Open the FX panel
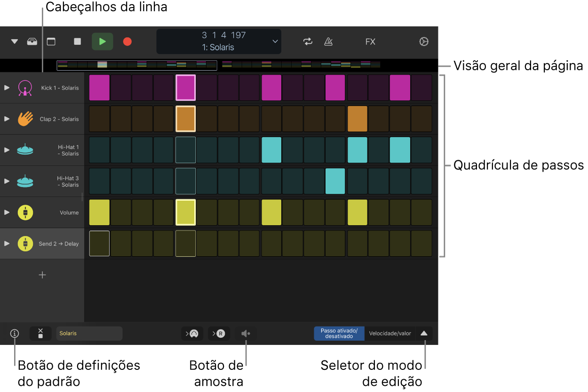The width and height of the screenshot is (588, 392). pyautogui.click(x=370, y=41)
